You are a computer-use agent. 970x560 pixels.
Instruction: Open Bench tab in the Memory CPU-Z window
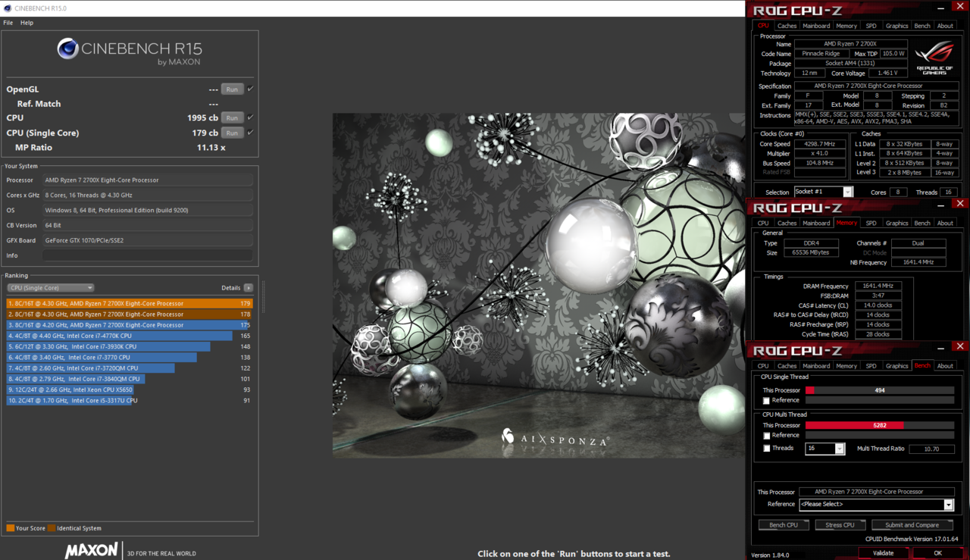click(922, 223)
